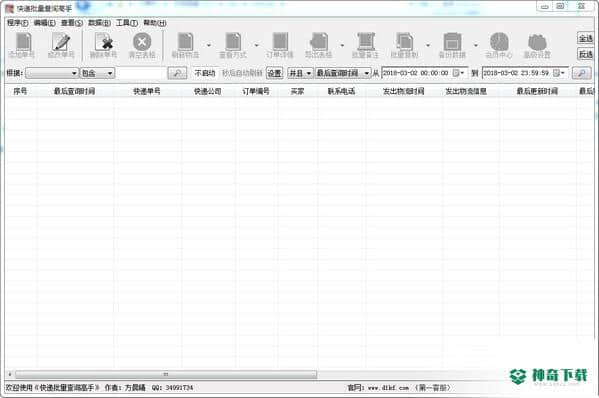The image size is (599, 398).
Task: Click the Edit tracking number pencil icon
Action: (61, 42)
